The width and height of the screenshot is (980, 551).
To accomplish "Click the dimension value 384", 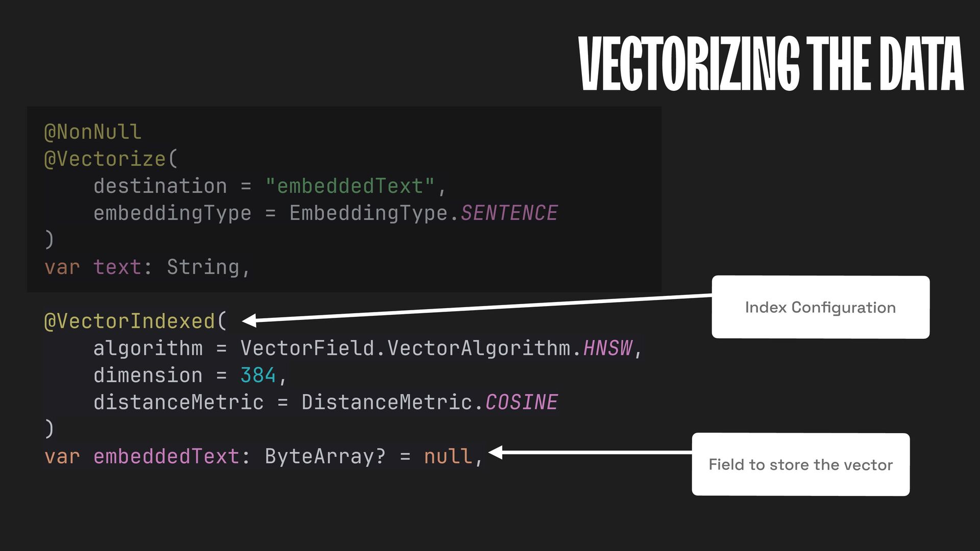I will (x=258, y=375).
